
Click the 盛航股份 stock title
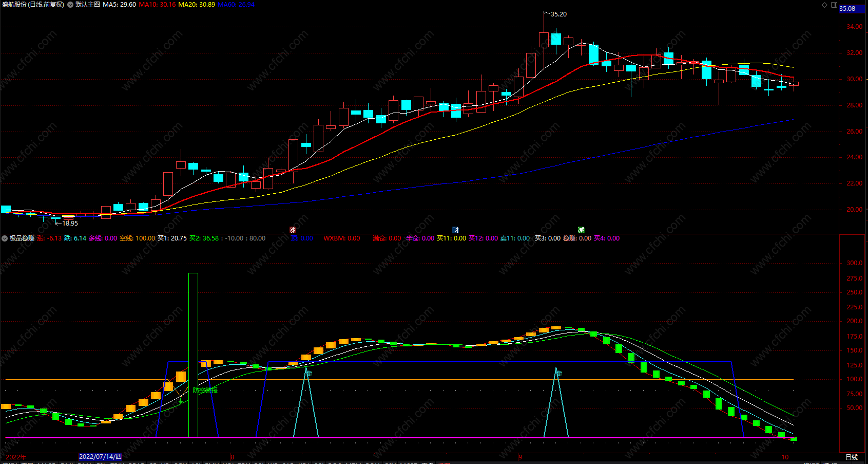tap(14, 5)
